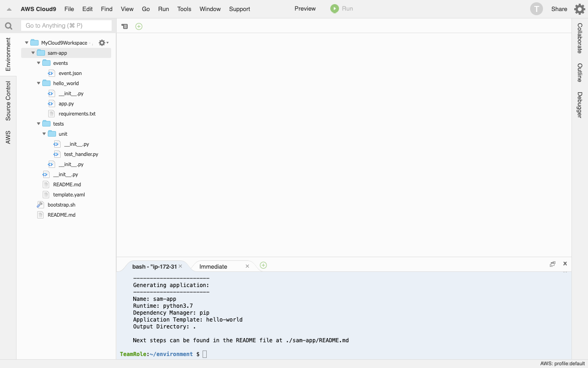Close the Immediate tab

click(248, 266)
